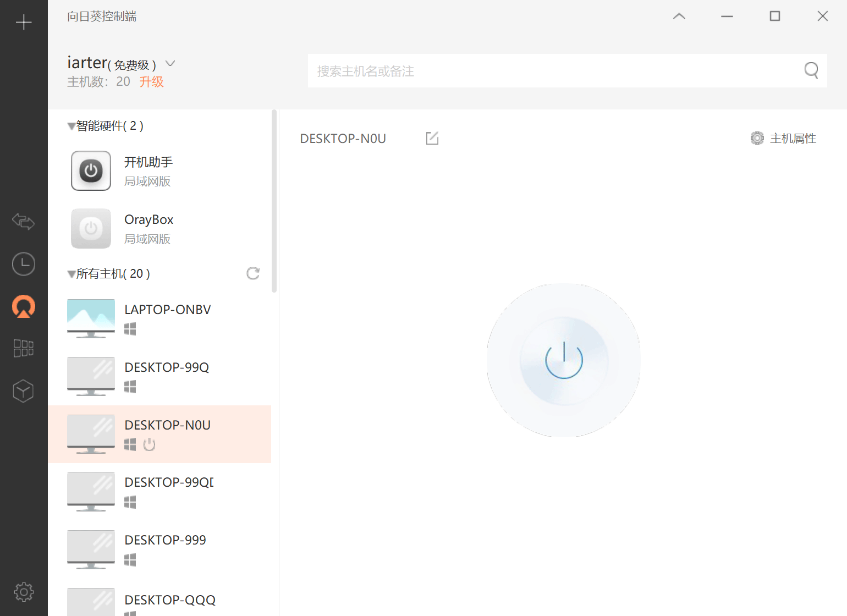Click the 主机数: 20 label
The image size is (847, 616).
[x=98, y=82]
